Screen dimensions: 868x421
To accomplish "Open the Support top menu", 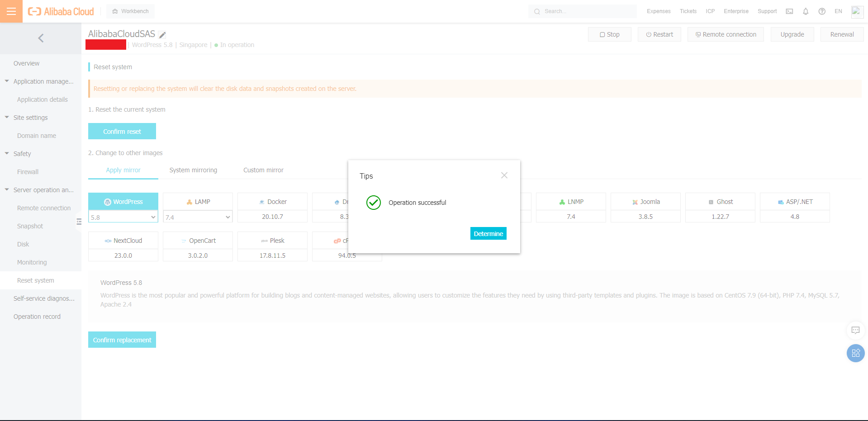I will point(767,11).
